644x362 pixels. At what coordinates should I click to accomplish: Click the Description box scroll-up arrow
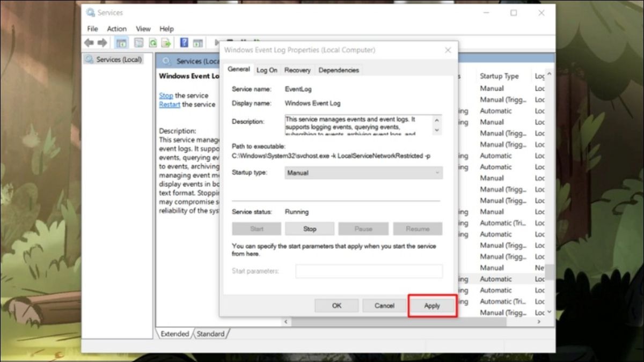coord(437,120)
